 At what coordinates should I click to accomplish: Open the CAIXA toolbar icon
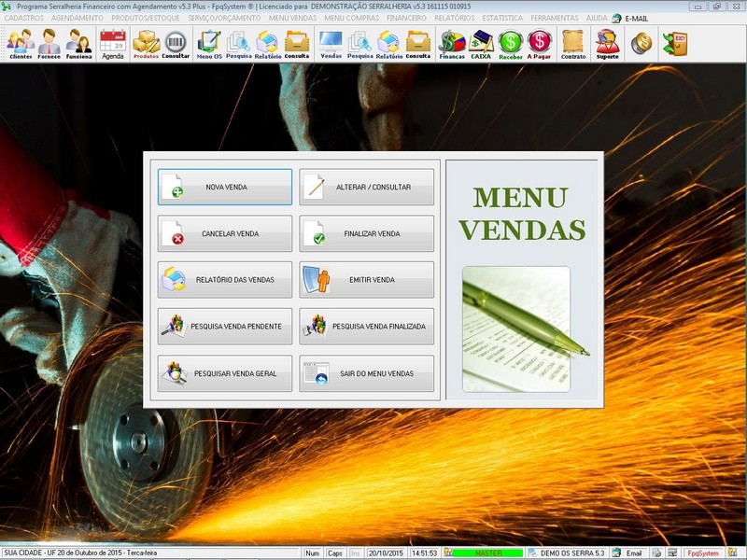click(481, 44)
